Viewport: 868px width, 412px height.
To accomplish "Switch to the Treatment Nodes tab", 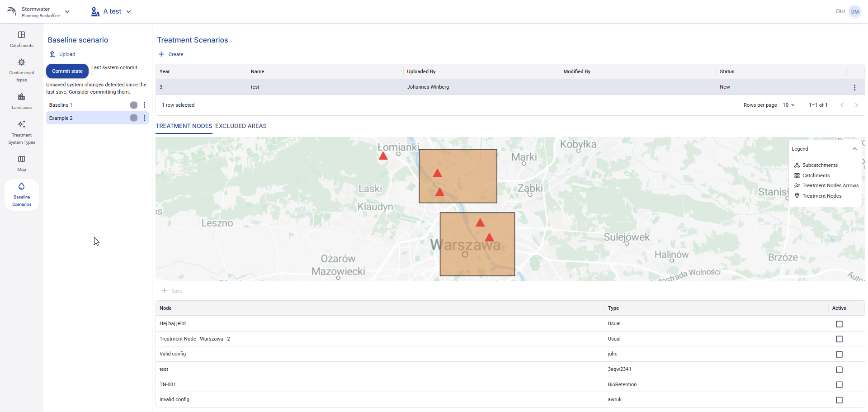I will click(184, 126).
